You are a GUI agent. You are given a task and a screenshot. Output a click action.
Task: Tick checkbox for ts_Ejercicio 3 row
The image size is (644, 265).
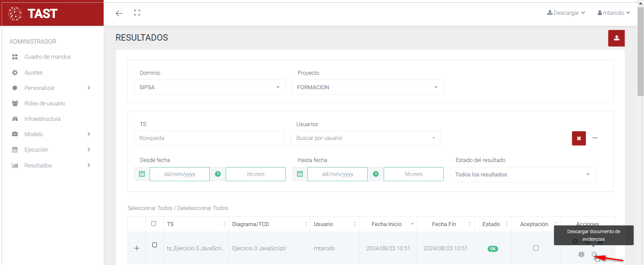155,245
